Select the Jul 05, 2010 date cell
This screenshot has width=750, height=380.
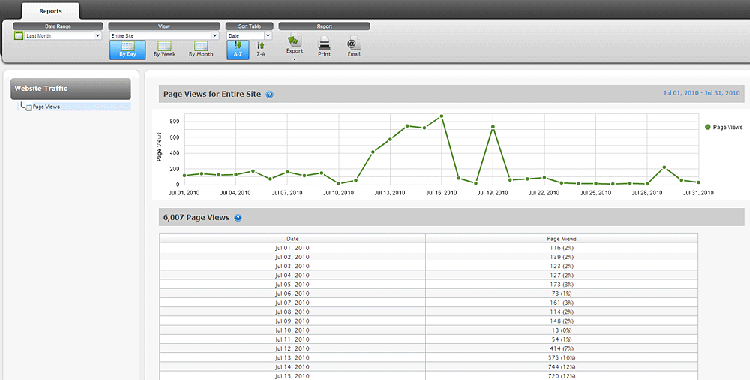click(292, 284)
